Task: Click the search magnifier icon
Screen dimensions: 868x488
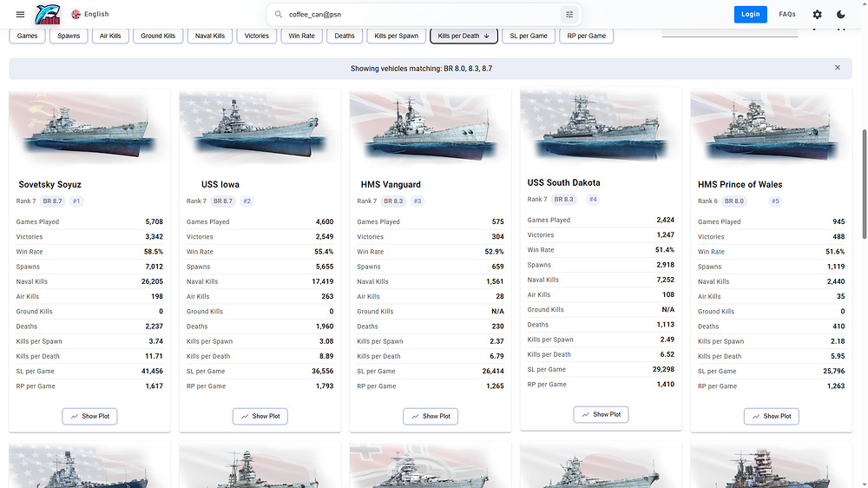Action: [279, 15]
